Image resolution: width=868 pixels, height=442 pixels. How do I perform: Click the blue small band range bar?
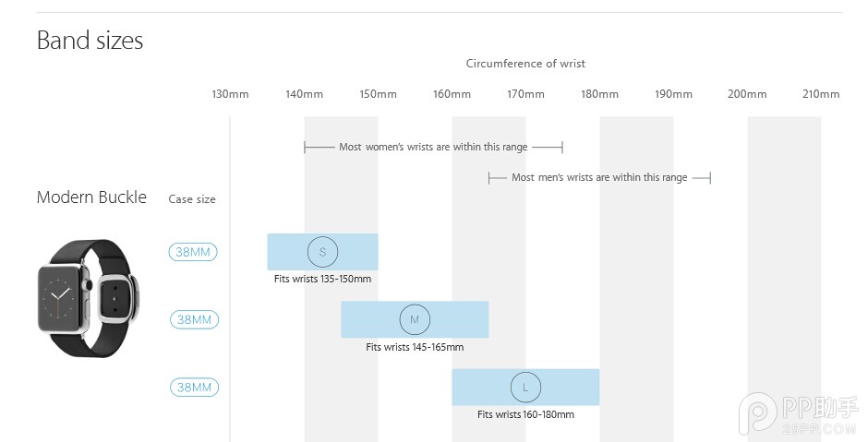(x=323, y=252)
